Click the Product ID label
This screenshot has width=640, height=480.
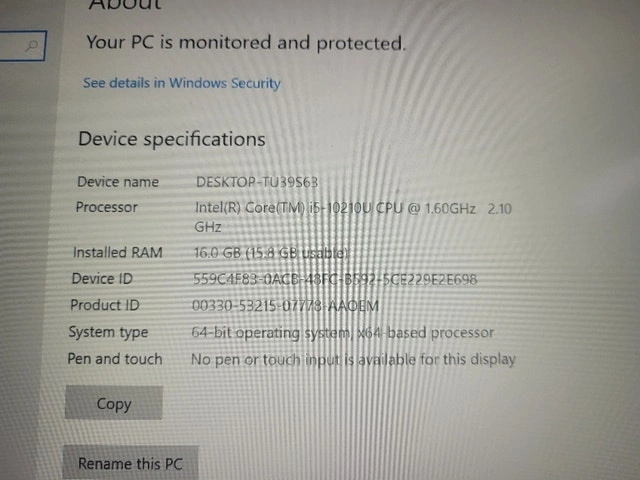[104, 305]
